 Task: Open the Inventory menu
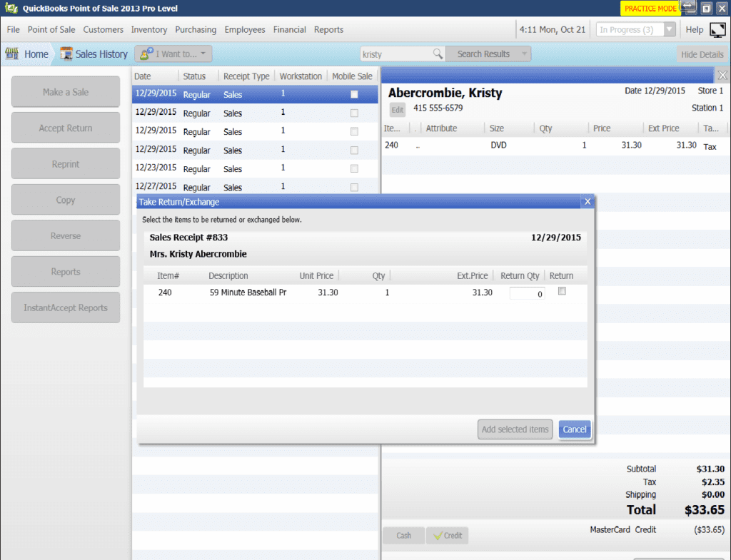148,30
